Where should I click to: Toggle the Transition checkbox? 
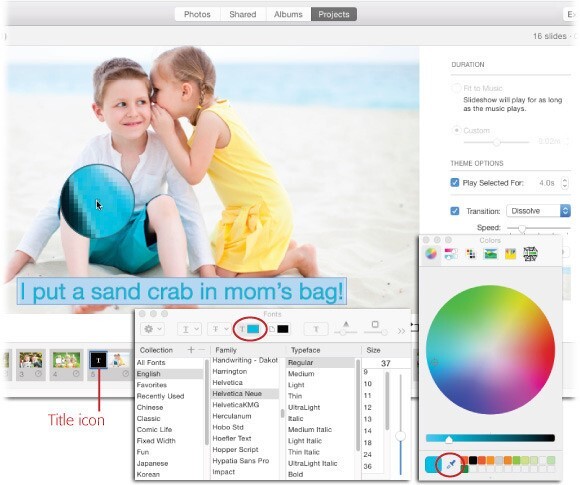click(455, 211)
